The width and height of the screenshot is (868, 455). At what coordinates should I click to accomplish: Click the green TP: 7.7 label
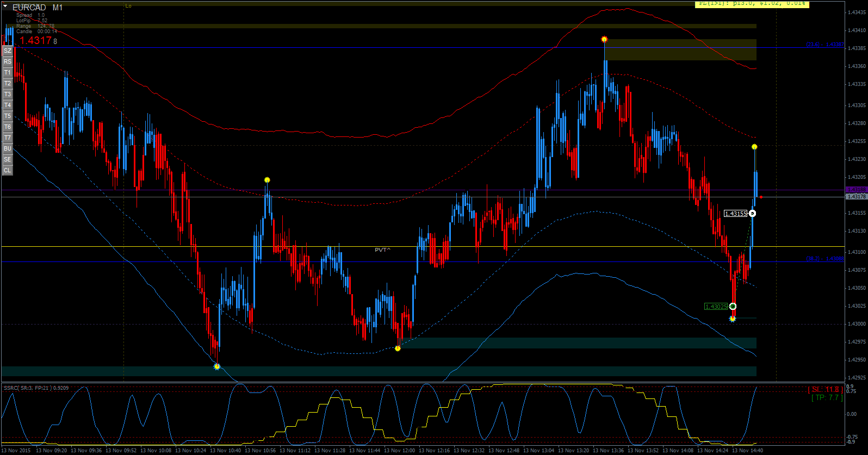click(827, 398)
